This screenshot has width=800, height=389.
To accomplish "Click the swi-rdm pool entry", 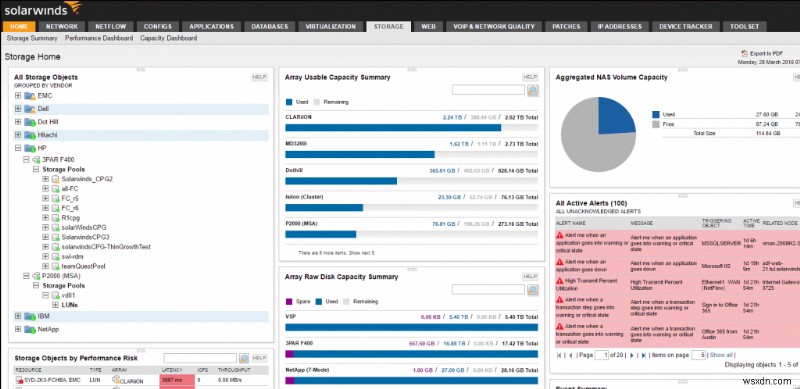I will tap(72, 257).
